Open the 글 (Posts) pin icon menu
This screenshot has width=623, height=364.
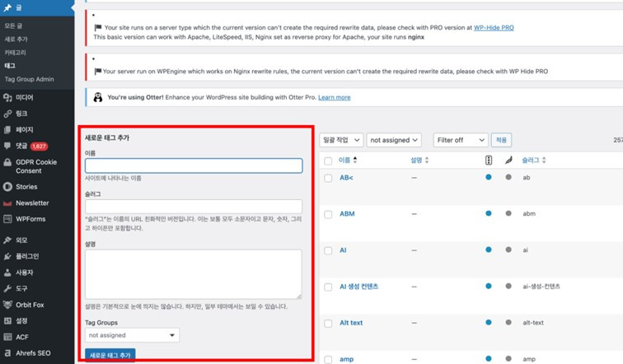(7, 7)
